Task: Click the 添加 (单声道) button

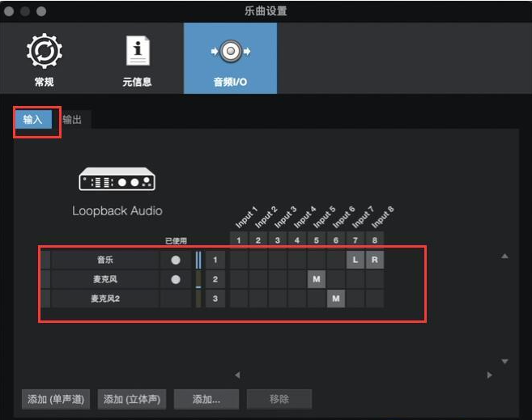Action: 56,399
